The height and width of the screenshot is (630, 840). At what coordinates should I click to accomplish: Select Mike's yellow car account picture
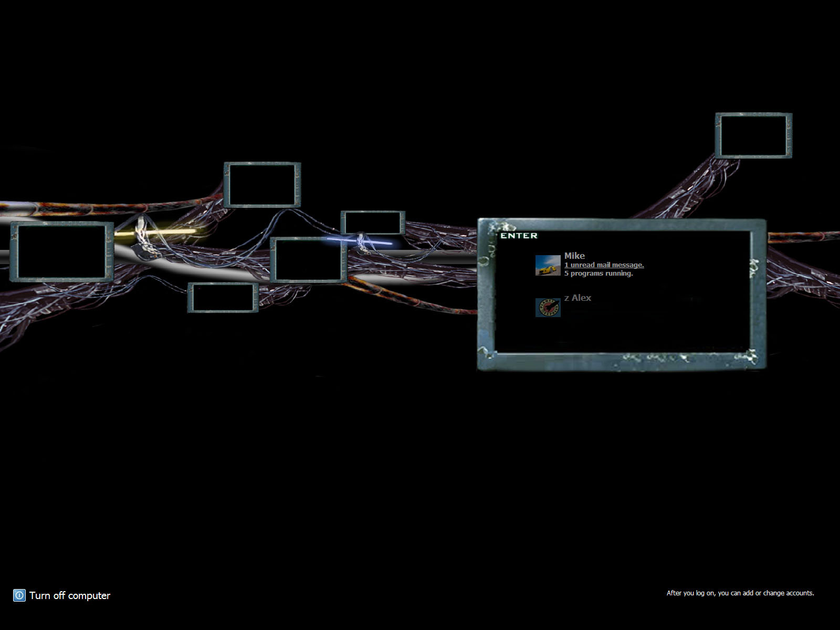point(548,265)
